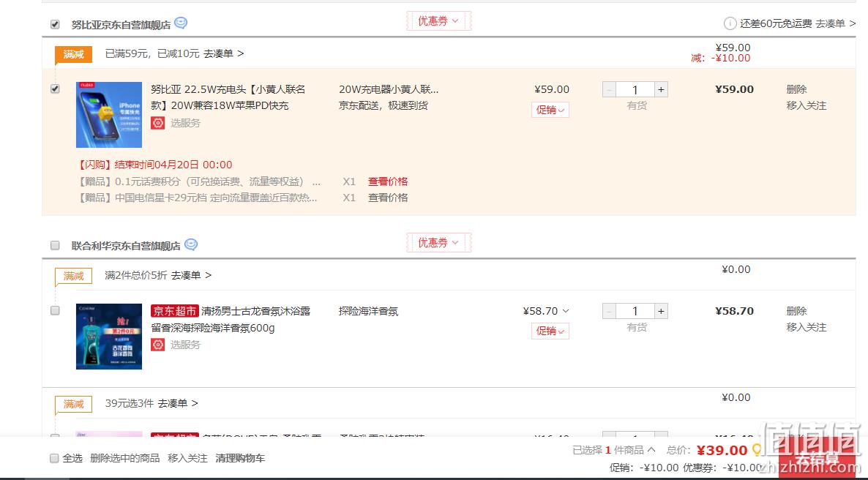Click the 满减 badge beside 39元选3件
This screenshot has width=868, height=480.
tap(74, 404)
